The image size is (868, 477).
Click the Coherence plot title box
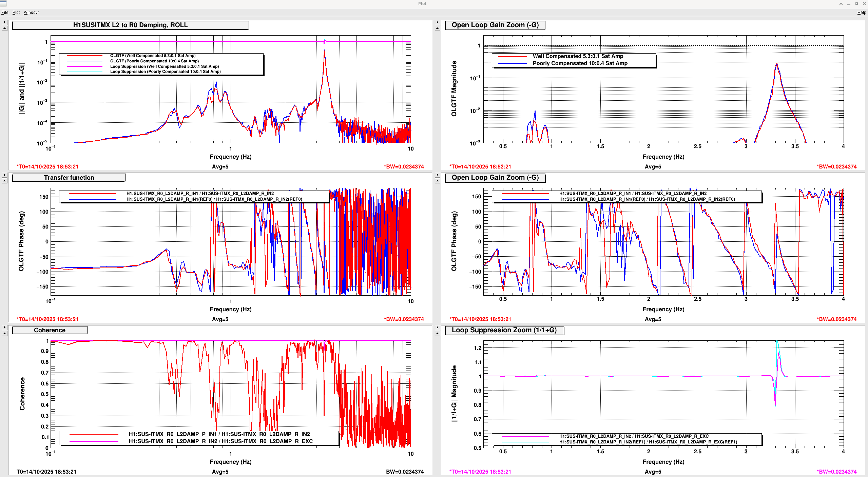[50, 330]
